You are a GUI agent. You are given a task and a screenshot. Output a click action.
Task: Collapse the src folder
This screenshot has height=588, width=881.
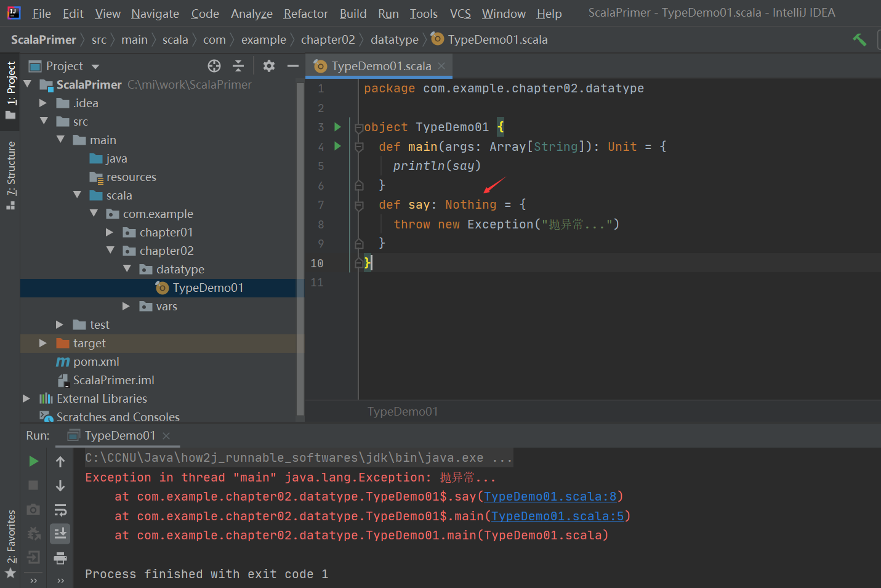[x=44, y=121]
